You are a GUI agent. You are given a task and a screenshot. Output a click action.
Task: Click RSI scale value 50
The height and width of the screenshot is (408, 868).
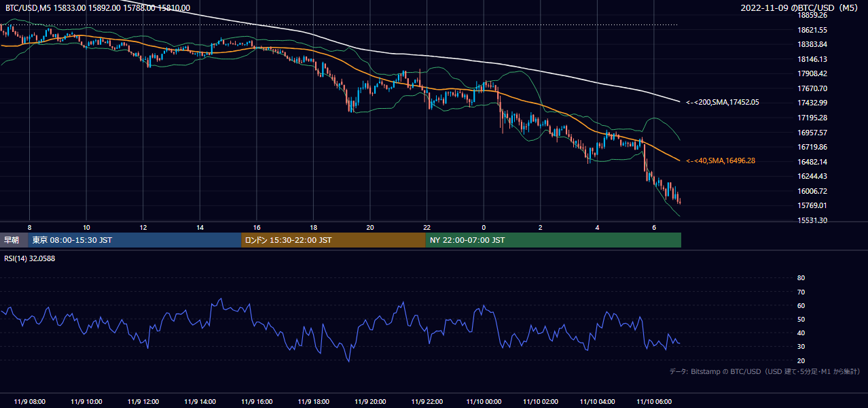pos(801,319)
